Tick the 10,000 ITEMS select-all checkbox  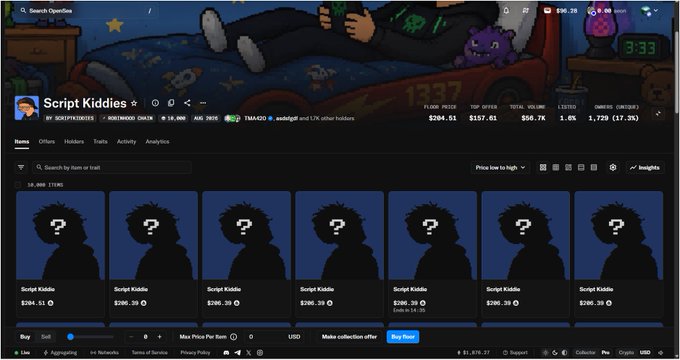point(18,185)
